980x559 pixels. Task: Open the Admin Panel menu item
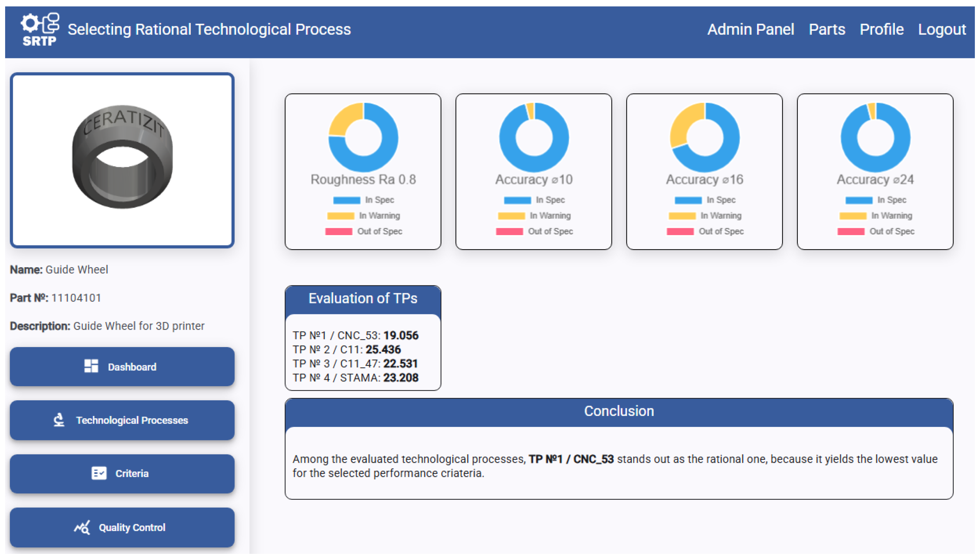pyautogui.click(x=750, y=30)
